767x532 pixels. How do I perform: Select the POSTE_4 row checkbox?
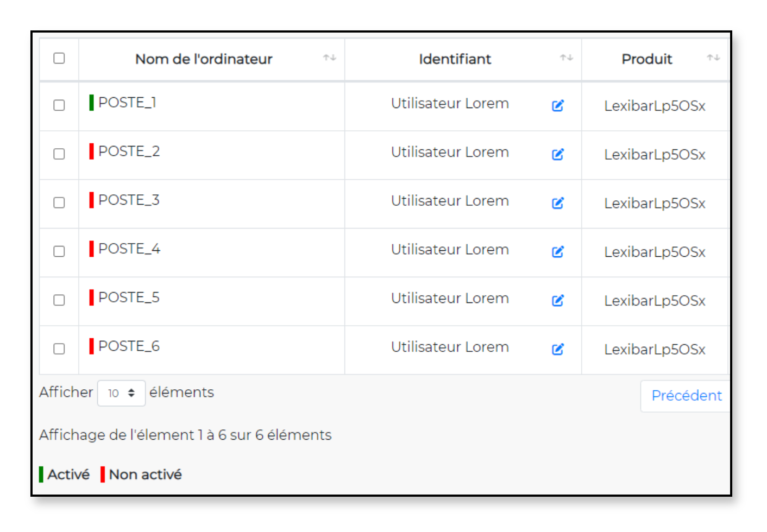point(59,251)
